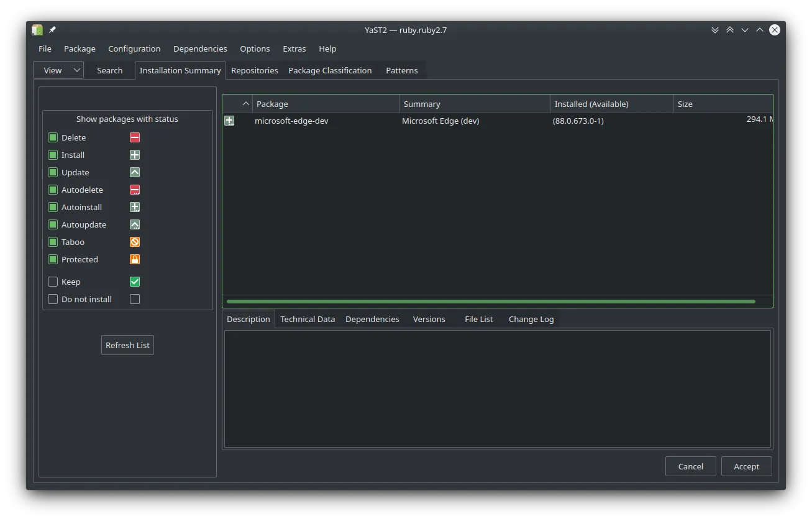Click the Update arrow status icon
Viewport: 812px width, 521px height.
pos(135,172)
